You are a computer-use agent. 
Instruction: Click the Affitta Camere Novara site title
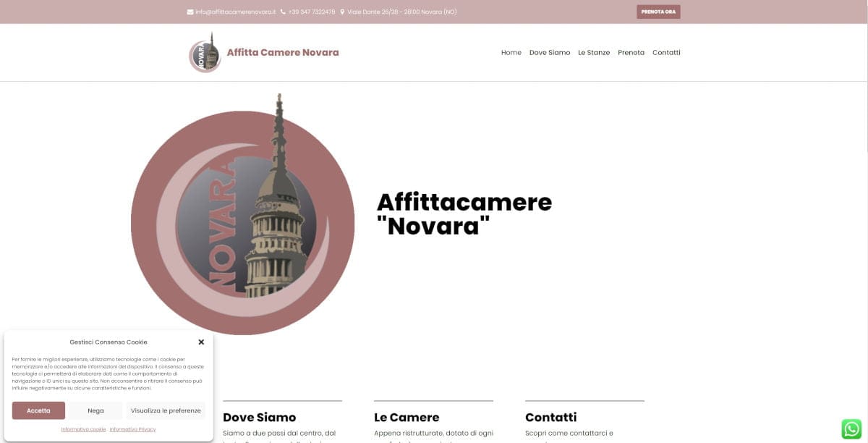click(x=283, y=53)
